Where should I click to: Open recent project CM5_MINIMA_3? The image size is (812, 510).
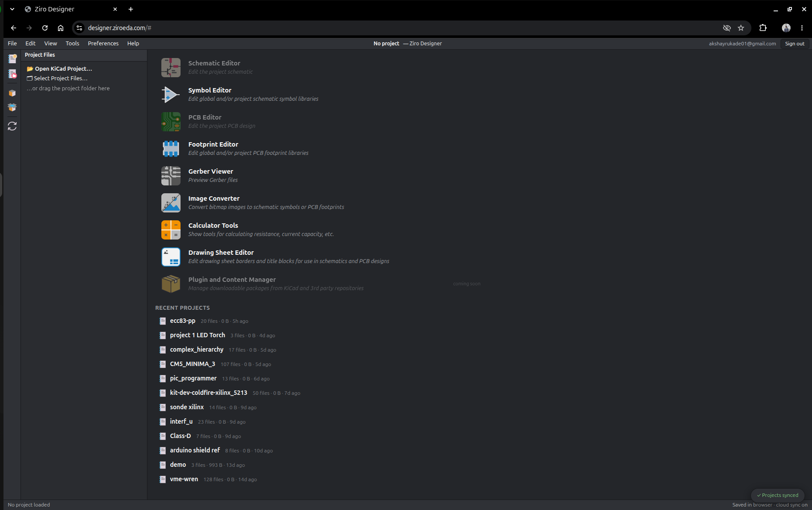click(x=193, y=364)
